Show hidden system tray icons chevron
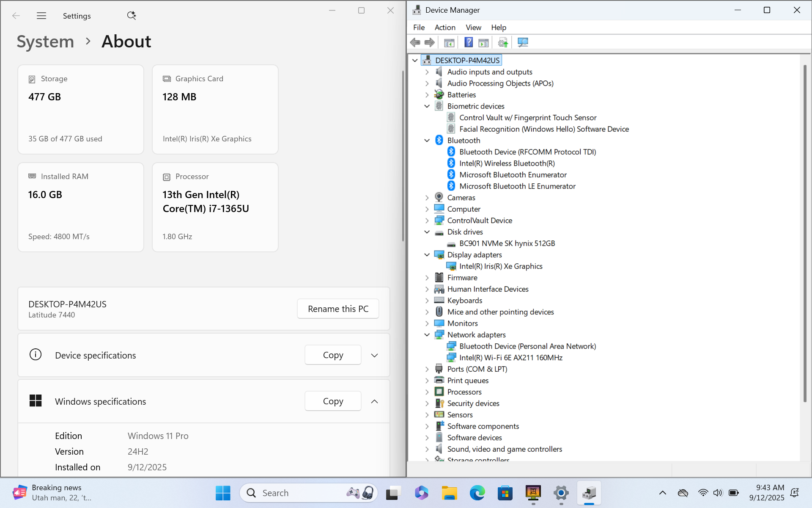 pyautogui.click(x=663, y=493)
